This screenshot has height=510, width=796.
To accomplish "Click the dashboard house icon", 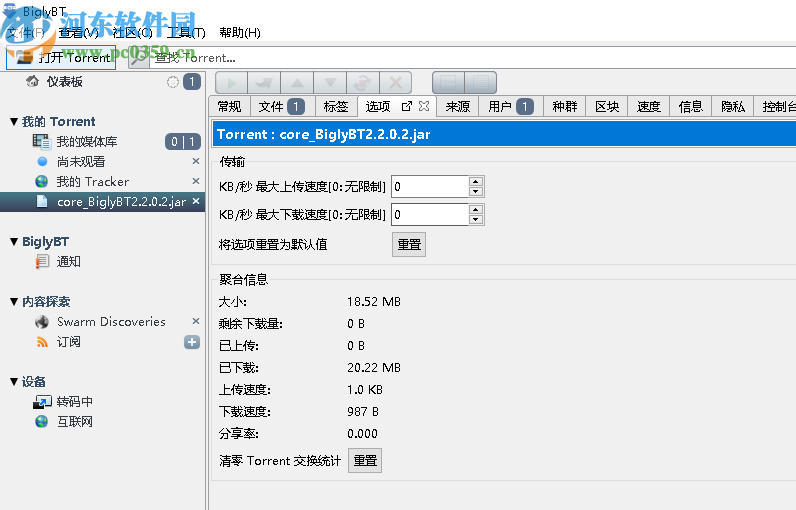I will 32,81.
